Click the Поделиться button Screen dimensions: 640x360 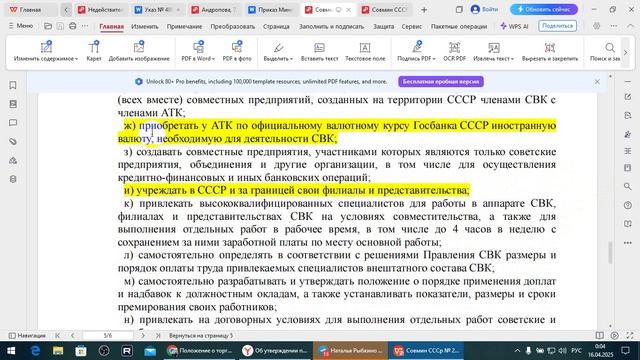click(557, 26)
